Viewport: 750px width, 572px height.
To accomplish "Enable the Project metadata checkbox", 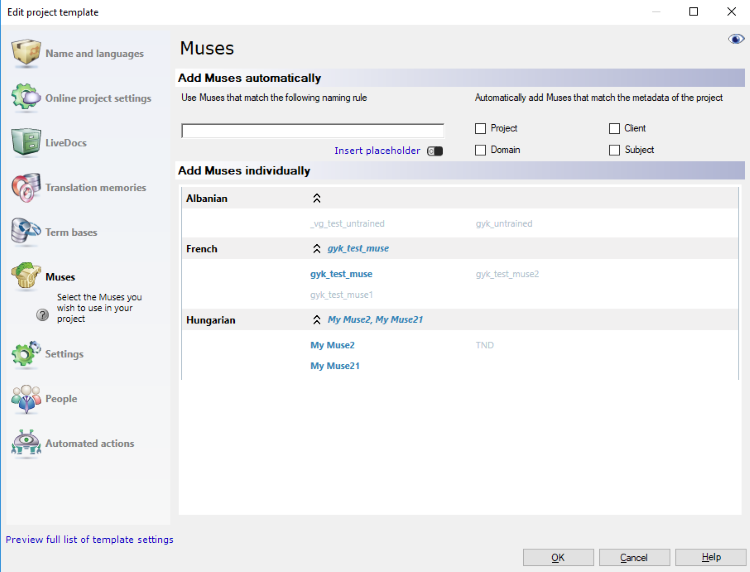I will pyautogui.click(x=481, y=129).
